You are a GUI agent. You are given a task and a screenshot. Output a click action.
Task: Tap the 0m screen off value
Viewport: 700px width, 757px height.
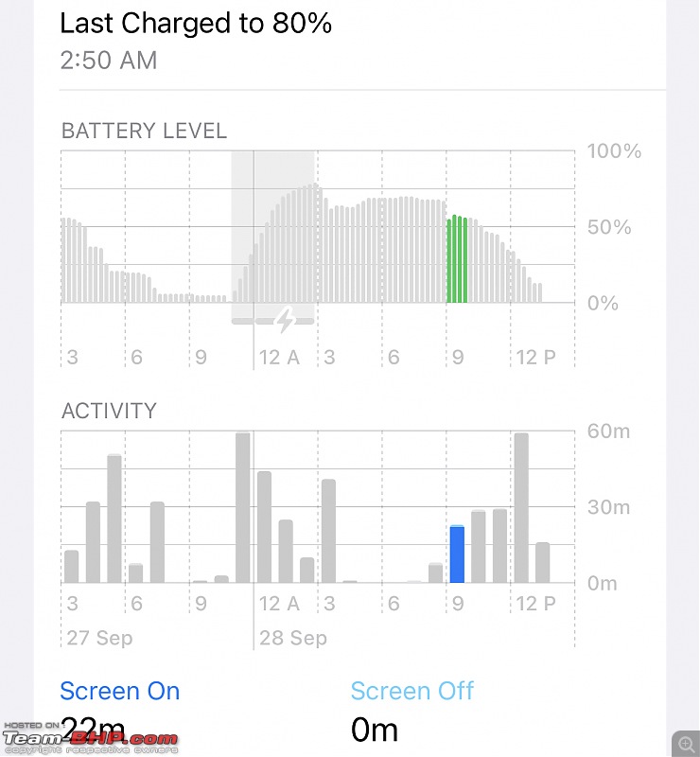375,730
